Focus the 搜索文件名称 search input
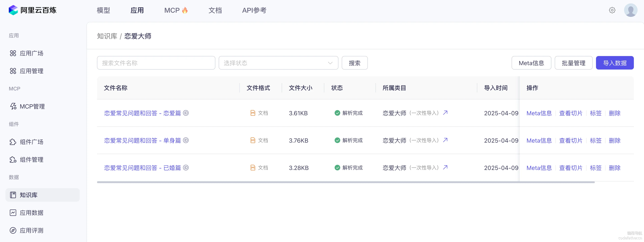This screenshot has height=242, width=644. [156, 63]
